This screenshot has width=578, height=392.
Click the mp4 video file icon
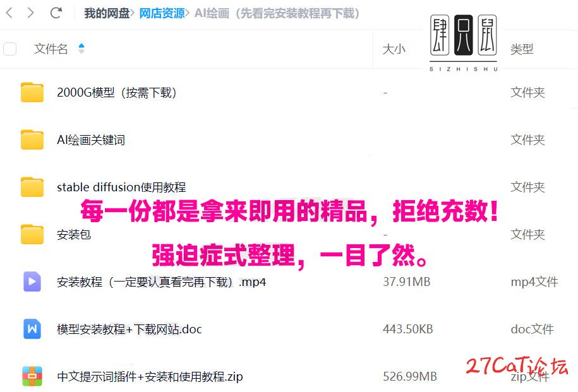click(32, 282)
